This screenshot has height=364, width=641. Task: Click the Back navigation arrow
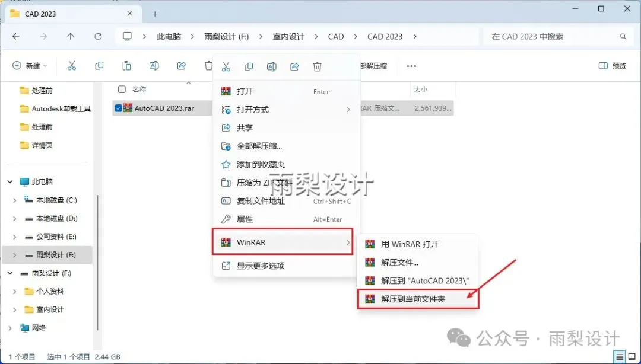tap(16, 36)
